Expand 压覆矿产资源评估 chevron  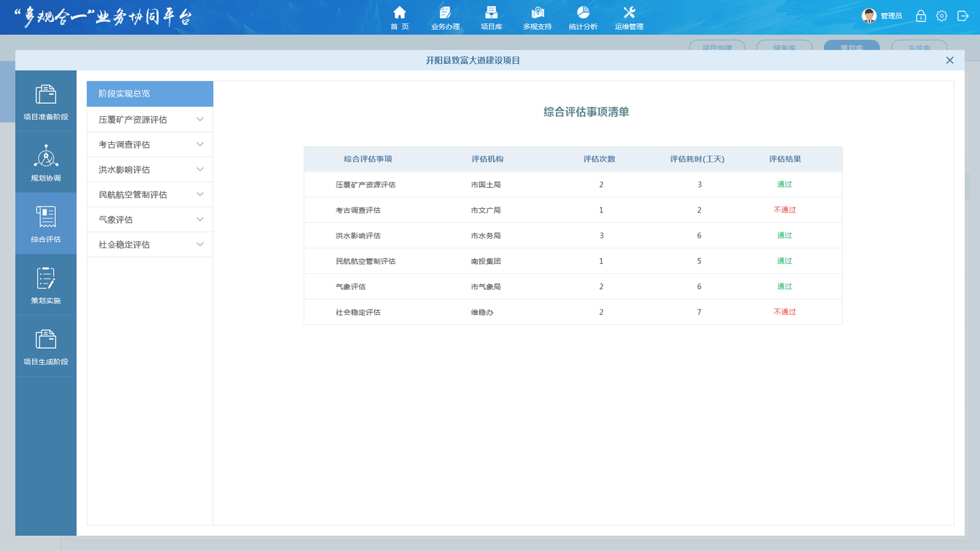(200, 119)
